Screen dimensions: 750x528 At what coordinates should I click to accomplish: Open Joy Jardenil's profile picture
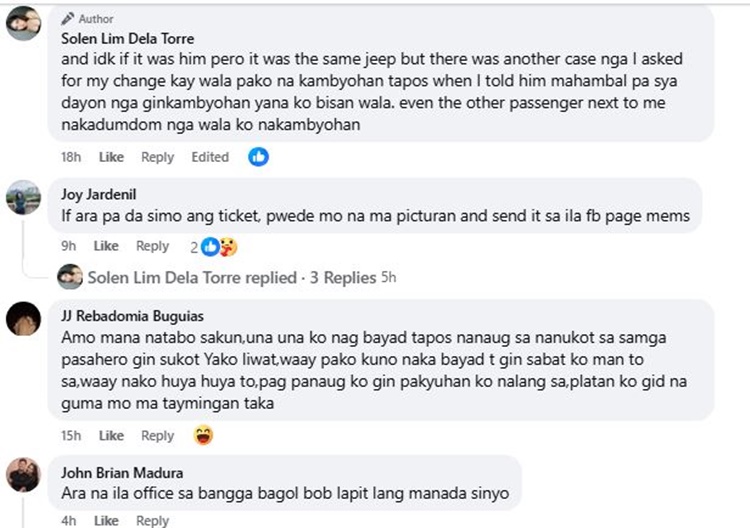pos(23,196)
